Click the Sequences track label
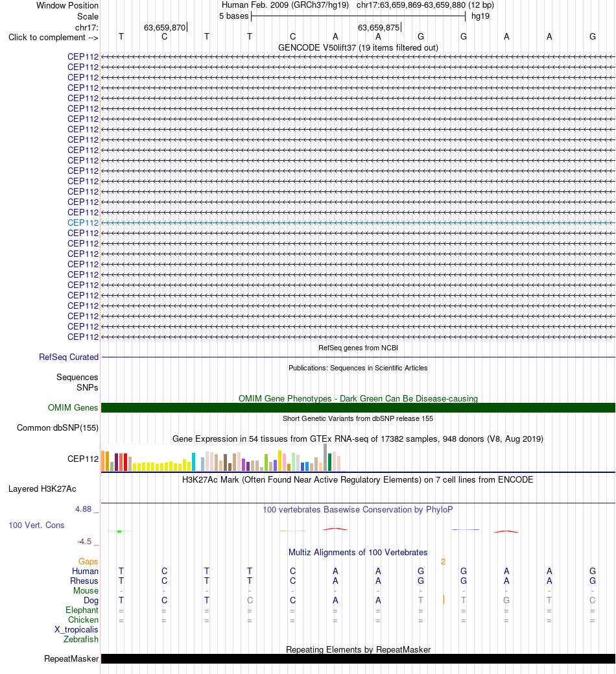This screenshot has height=674, width=616. (77, 377)
